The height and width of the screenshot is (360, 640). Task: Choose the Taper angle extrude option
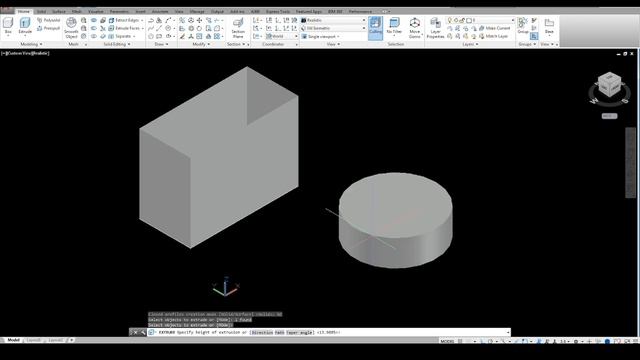tap(299, 333)
